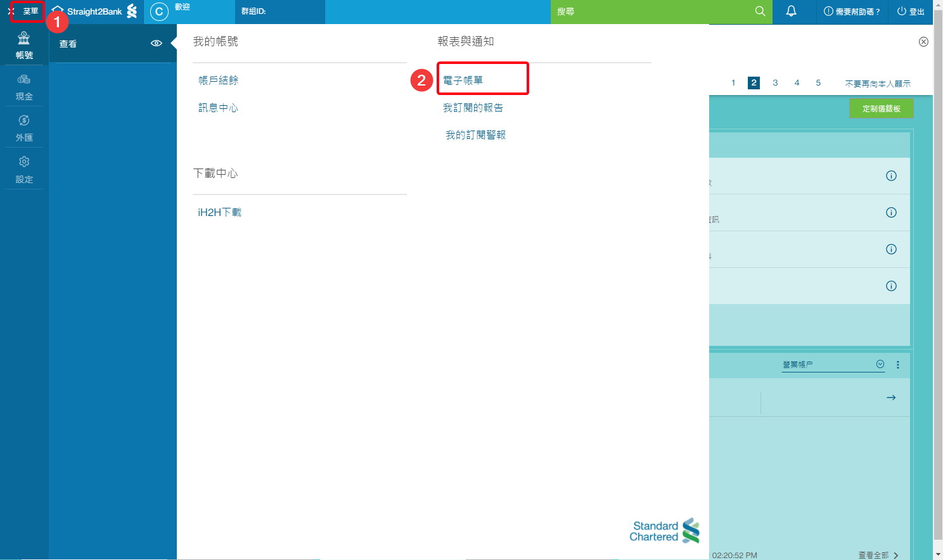
Task: Click the Straight2Bank home logo
Action: tap(94, 11)
